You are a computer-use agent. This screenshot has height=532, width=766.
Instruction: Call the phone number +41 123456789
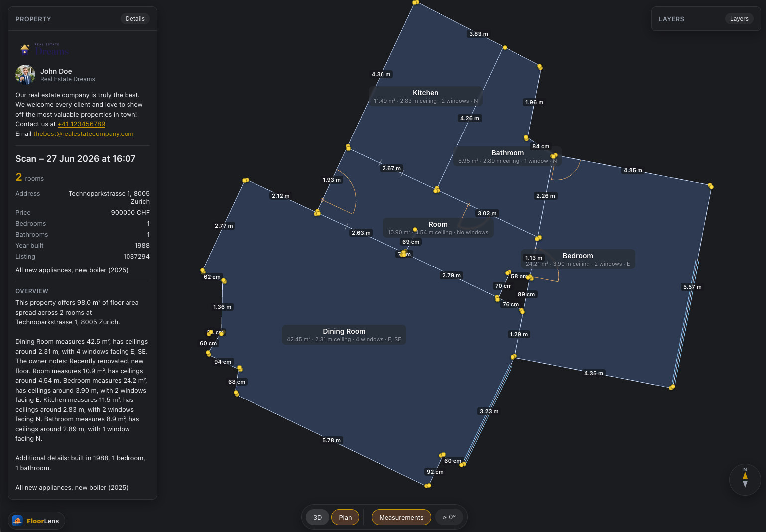81,124
